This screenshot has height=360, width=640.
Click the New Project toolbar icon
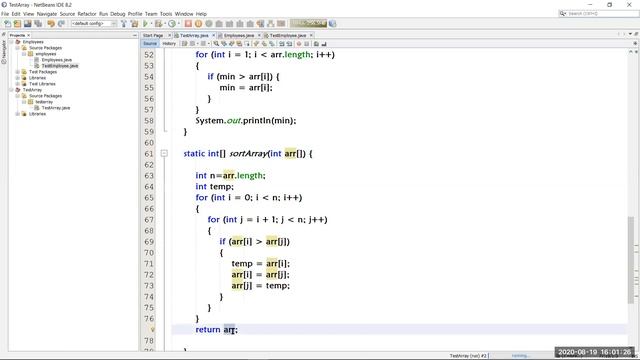(x=17, y=24)
